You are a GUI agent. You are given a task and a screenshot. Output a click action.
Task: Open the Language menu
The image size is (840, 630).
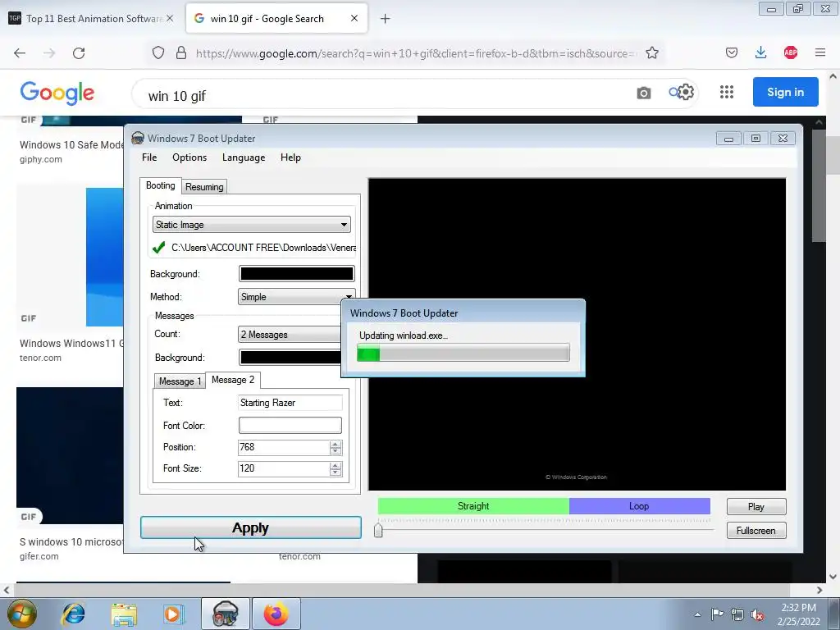[243, 157]
